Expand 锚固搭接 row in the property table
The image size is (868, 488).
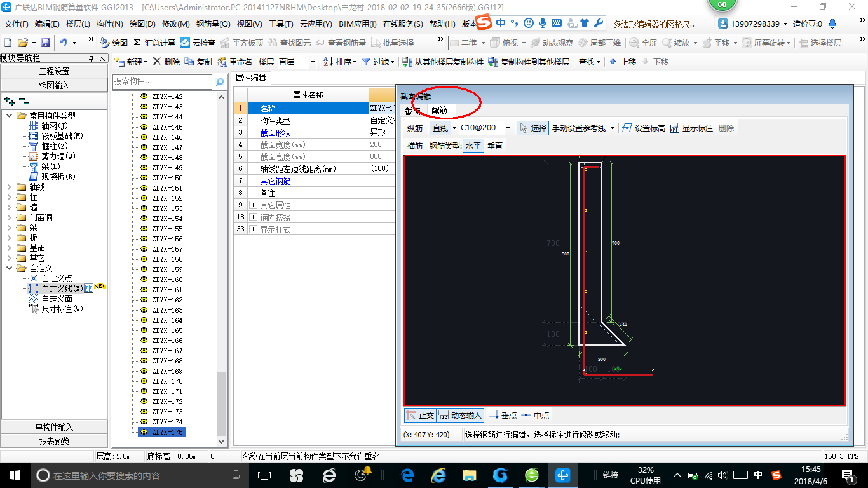253,217
